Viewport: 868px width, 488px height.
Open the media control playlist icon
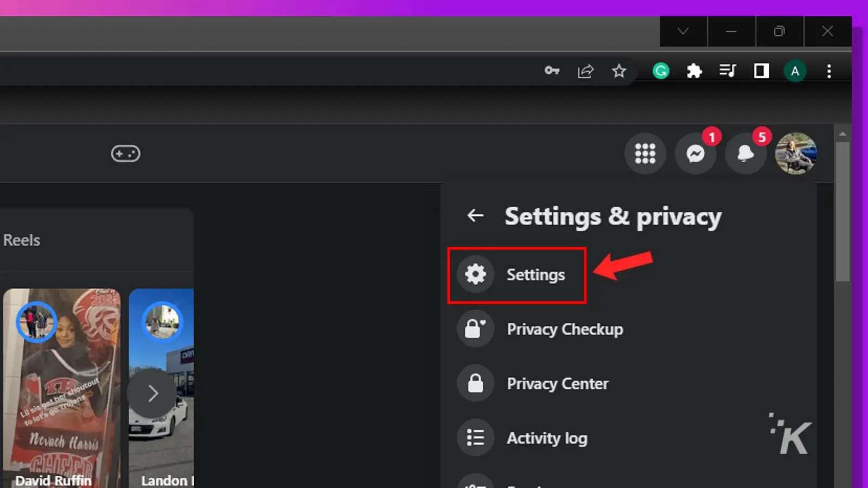[x=727, y=71]
